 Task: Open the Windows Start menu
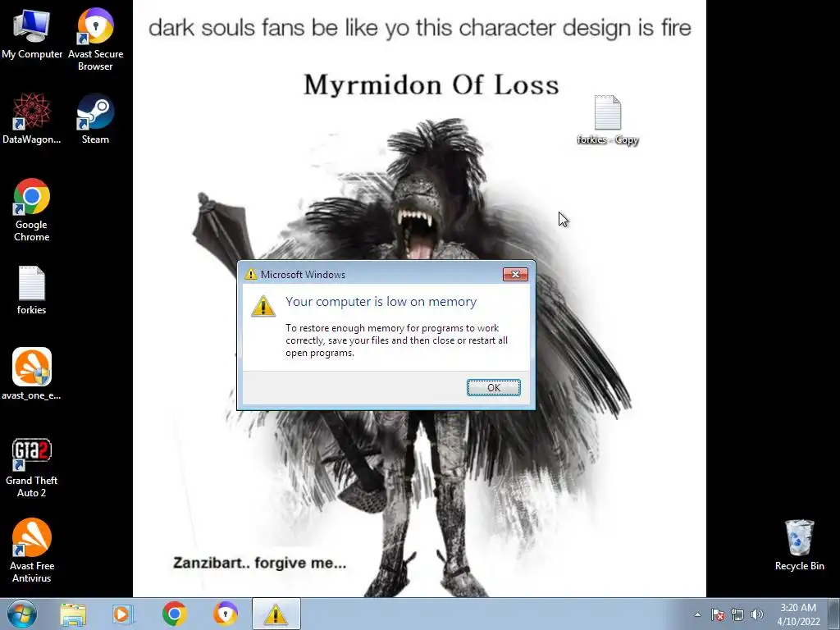pos(22,614)
